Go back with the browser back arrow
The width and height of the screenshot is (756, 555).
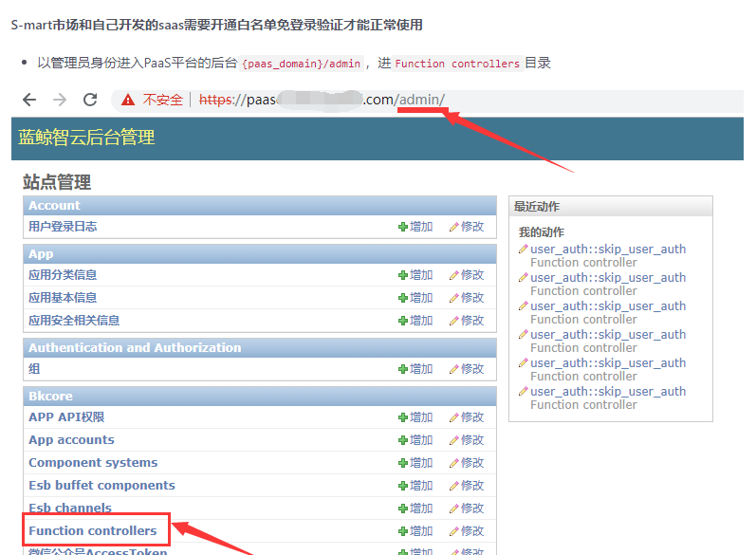[x=29, y=100]
